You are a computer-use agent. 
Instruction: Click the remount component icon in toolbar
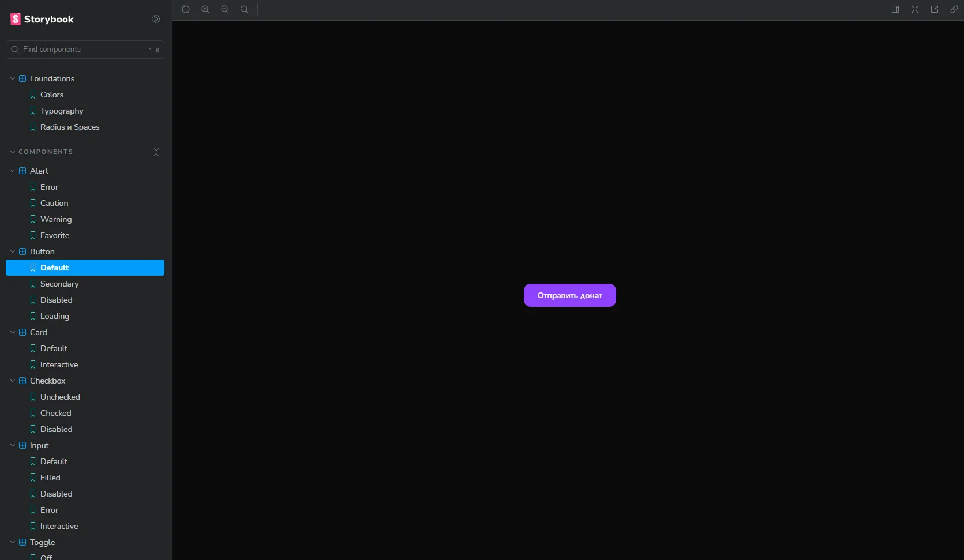tap(186, 9)
